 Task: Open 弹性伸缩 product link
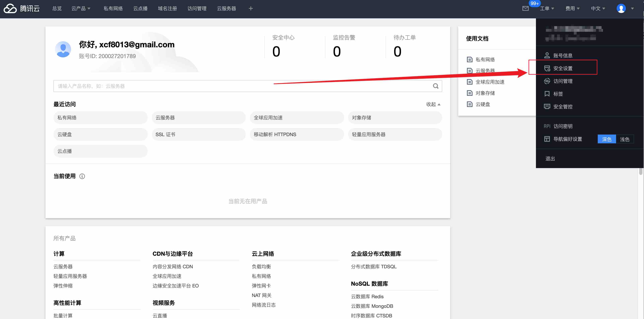[x=63, y=286]
